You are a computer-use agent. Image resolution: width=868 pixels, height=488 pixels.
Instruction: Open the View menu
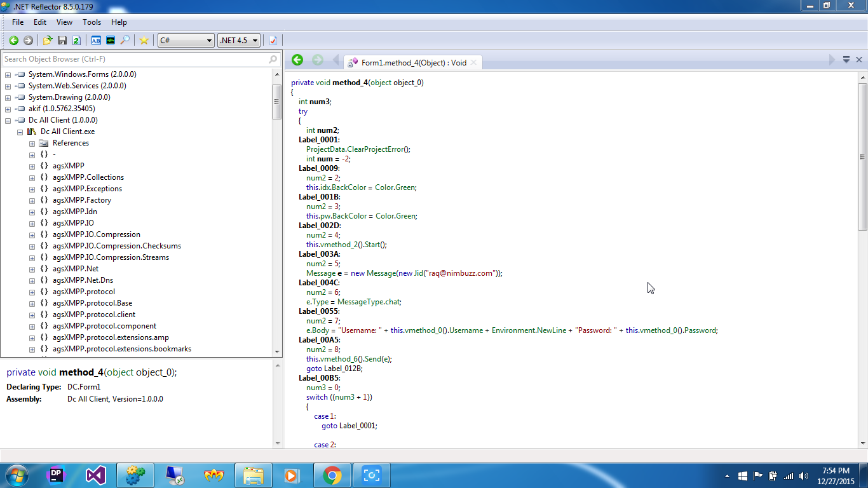coord(65,22)
